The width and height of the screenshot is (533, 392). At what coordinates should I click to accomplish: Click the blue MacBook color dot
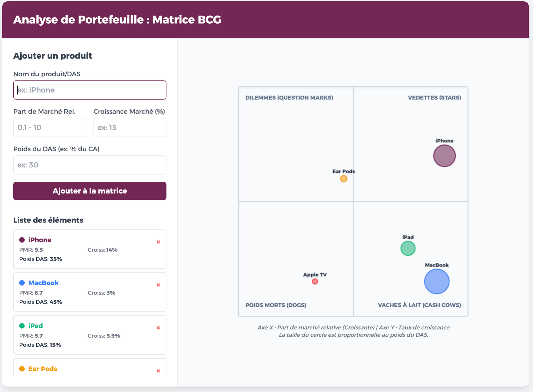coord(22,283)
